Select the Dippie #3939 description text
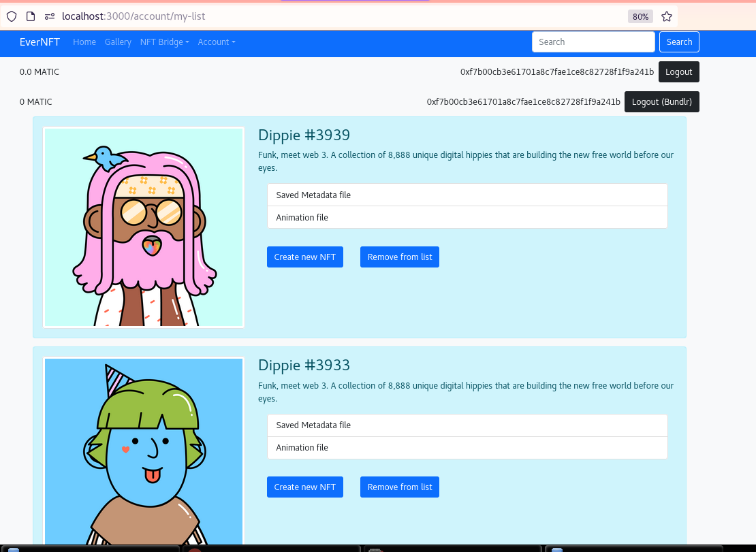This screenshot has width=756, height=552. pos(465,161)
